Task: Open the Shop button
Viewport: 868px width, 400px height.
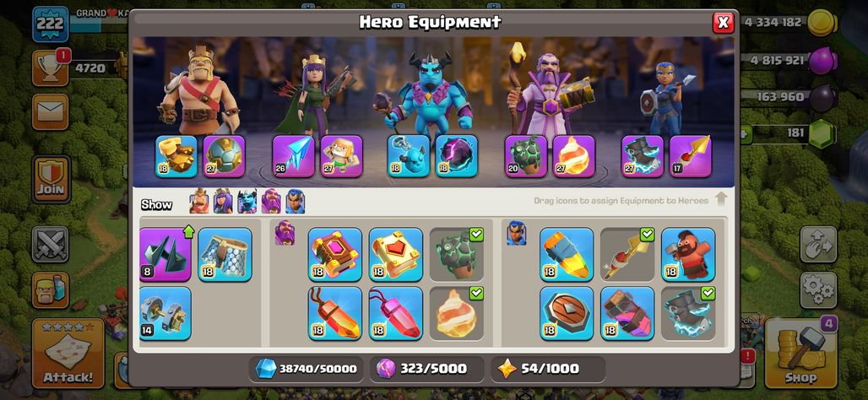Action: [800, 353]
